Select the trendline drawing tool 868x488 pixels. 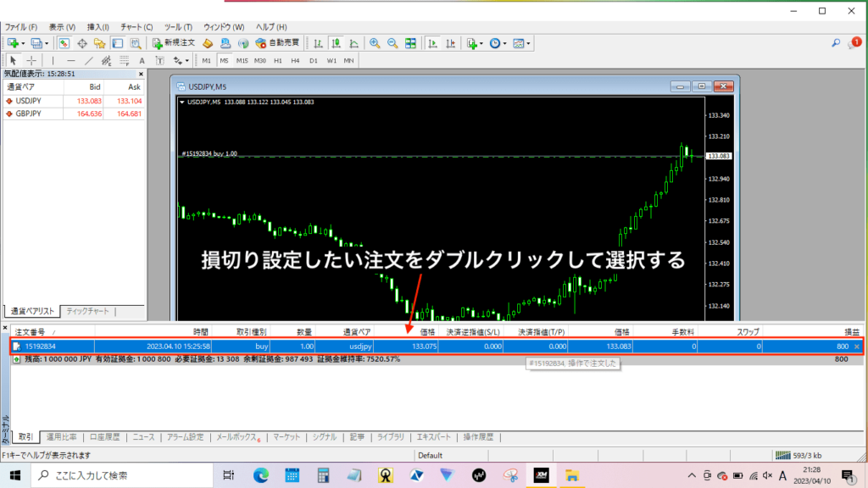[88, 60]
